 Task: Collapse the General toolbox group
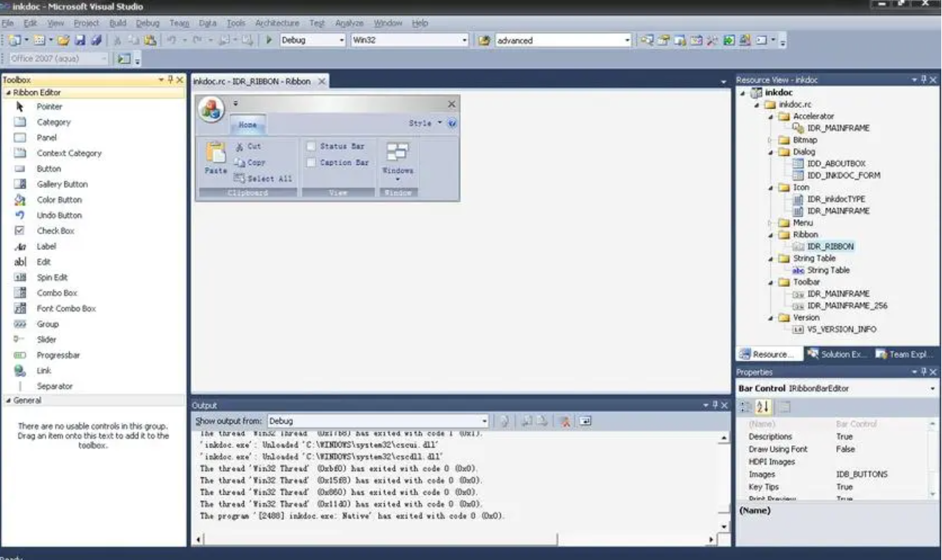point(8,400)
